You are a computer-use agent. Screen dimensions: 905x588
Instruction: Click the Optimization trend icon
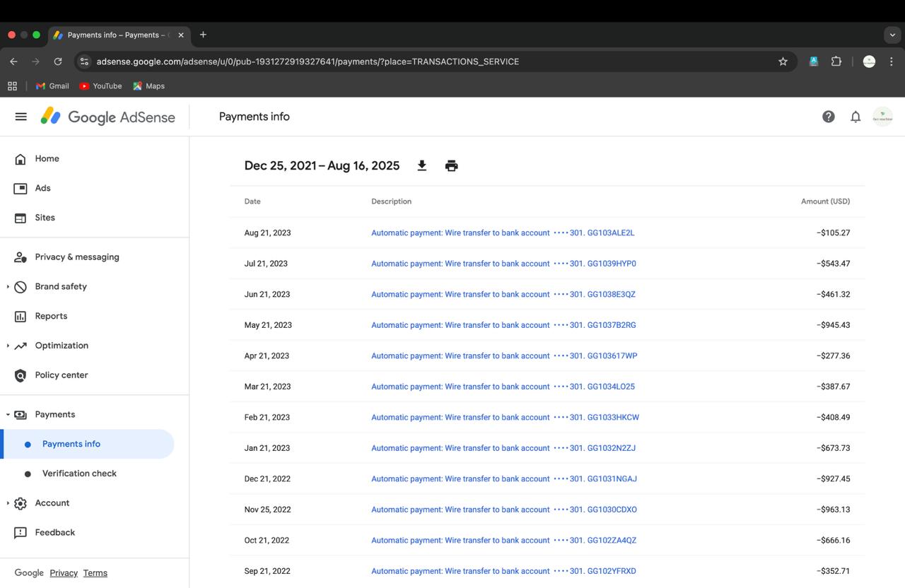(x=21, y=346)
